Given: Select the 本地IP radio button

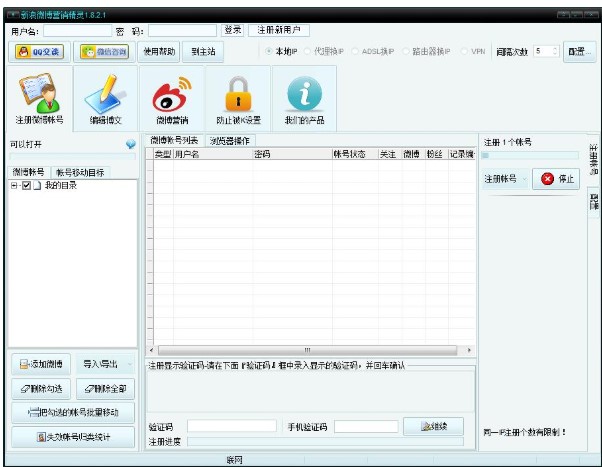Looking at the screenshot, I should [x=269, y=51].
